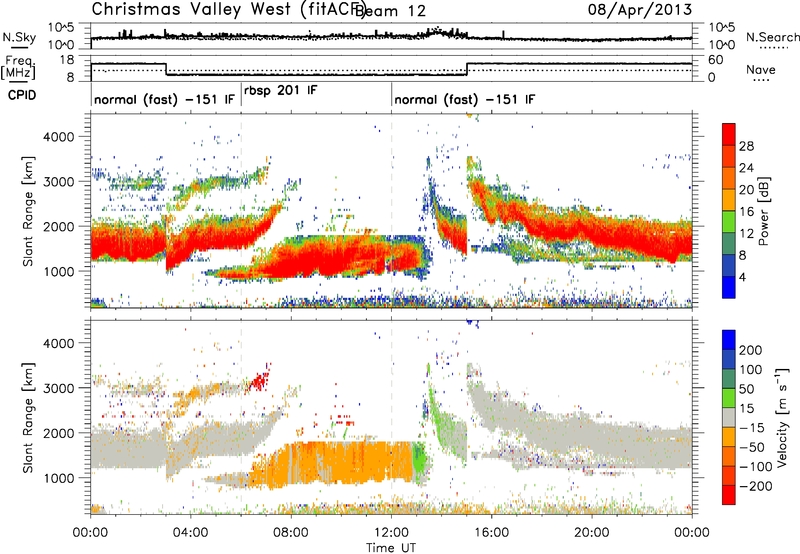Click the '4000' tick in power panel
Viewport: 800px width, 554px height.
point(59,137)
